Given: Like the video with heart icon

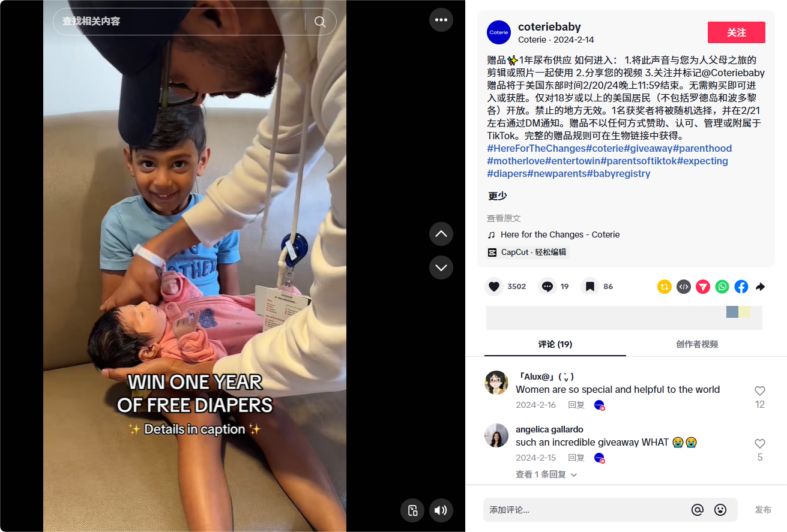Looking at the screenshot, I should point(494,287).
